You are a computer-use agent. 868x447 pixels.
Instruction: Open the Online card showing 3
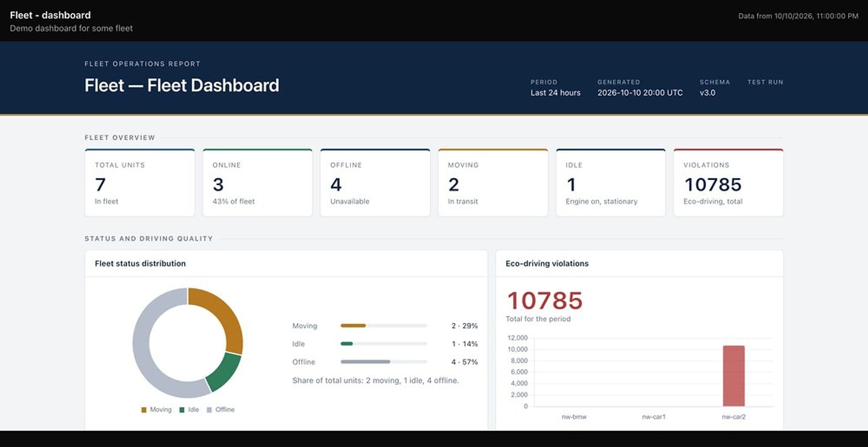pos(257,183)
